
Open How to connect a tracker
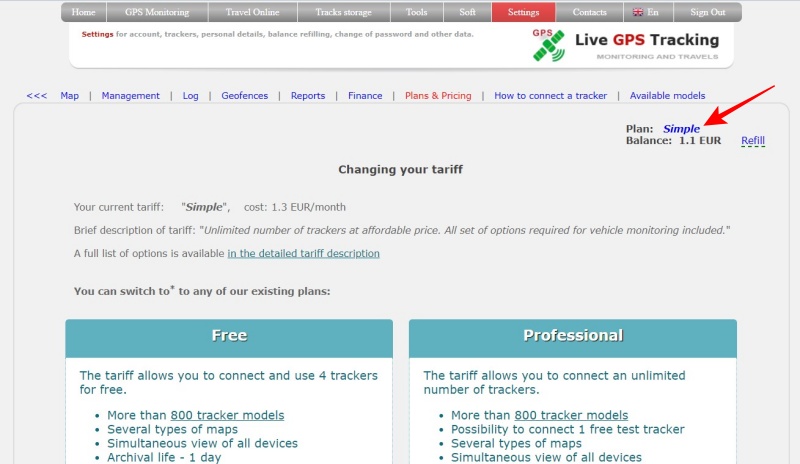pos(550,96)
